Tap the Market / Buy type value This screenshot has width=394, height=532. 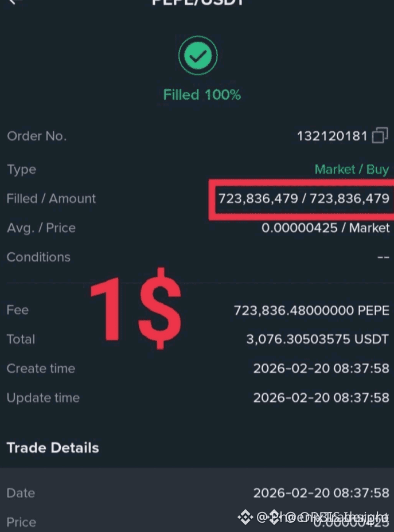pyautogui.click(x=352, y=169)
